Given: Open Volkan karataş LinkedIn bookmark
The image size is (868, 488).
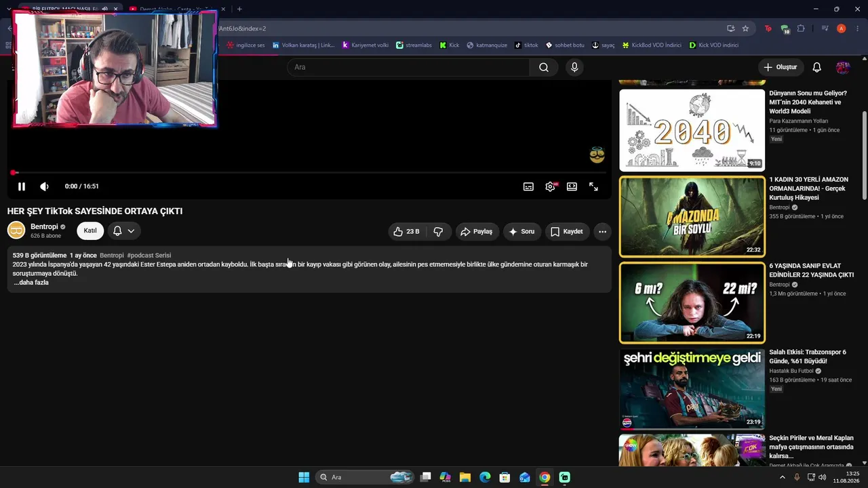Looking at the screenshot, I should point(303,45).
